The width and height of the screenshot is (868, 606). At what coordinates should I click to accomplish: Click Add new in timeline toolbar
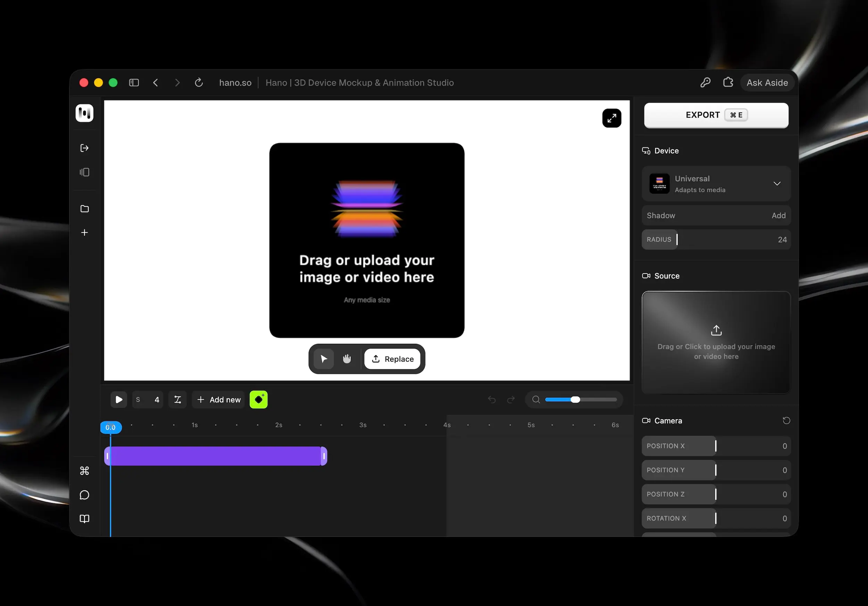click(218, 399)
